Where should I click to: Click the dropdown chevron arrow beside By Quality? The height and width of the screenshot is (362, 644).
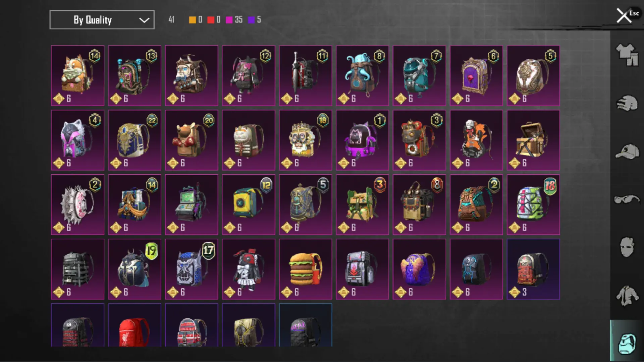coord(144,20)
